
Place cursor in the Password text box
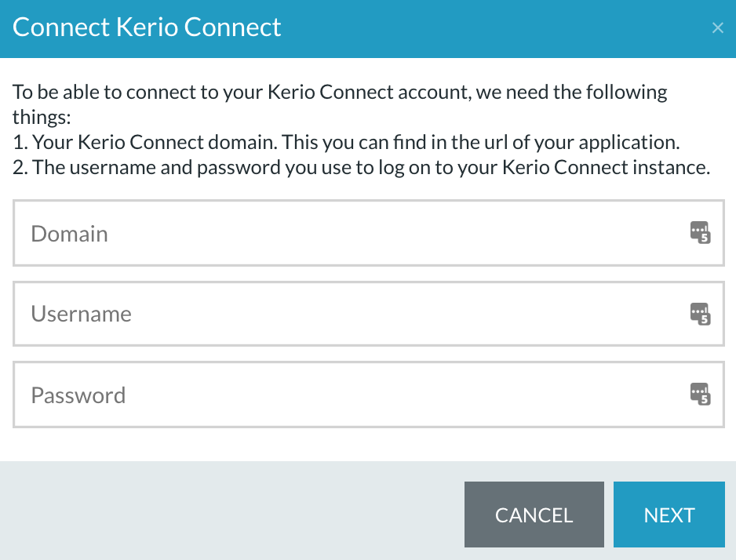(x=369, y=395)
